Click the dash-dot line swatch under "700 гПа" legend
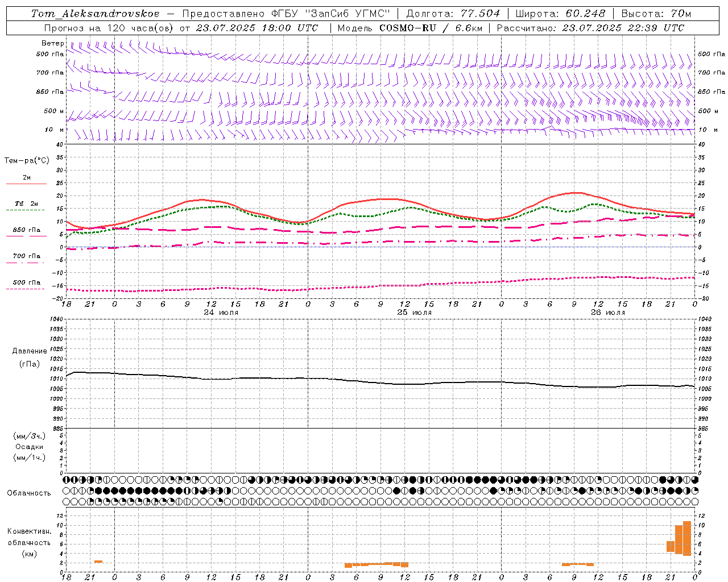This screenshot has width=728, height=582. [x=25, y=263]
